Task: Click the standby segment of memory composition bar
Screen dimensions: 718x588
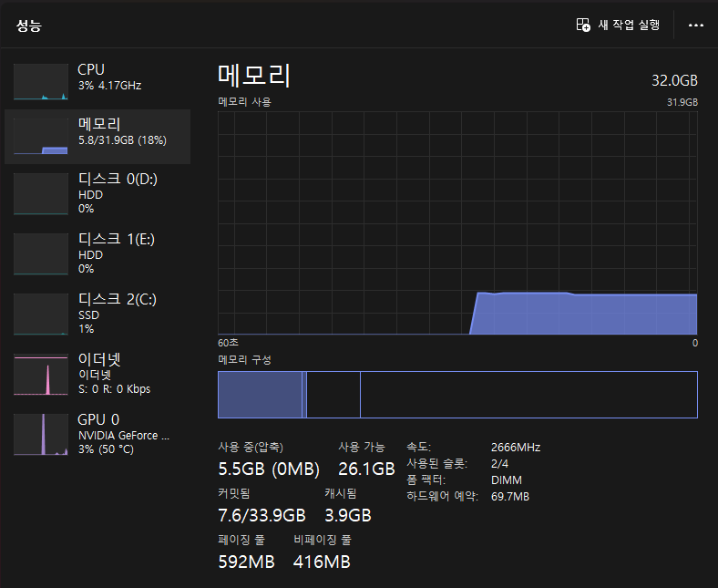Action: point(333,395)
